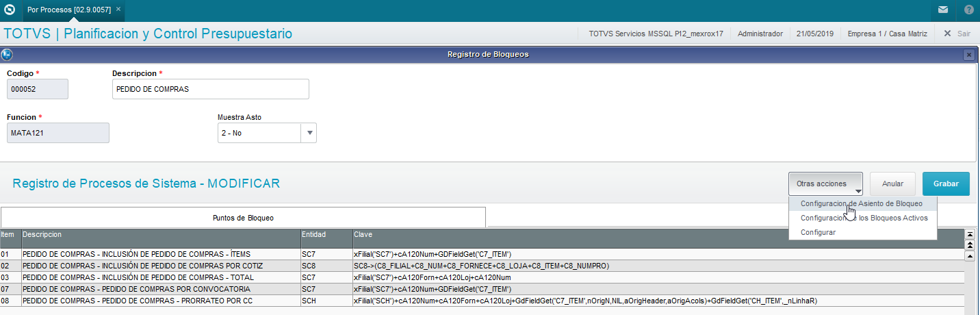This screenshot has height=315, width=980.
Task: Open the mail envelope icon in top bar
Action: pos(942,10)
